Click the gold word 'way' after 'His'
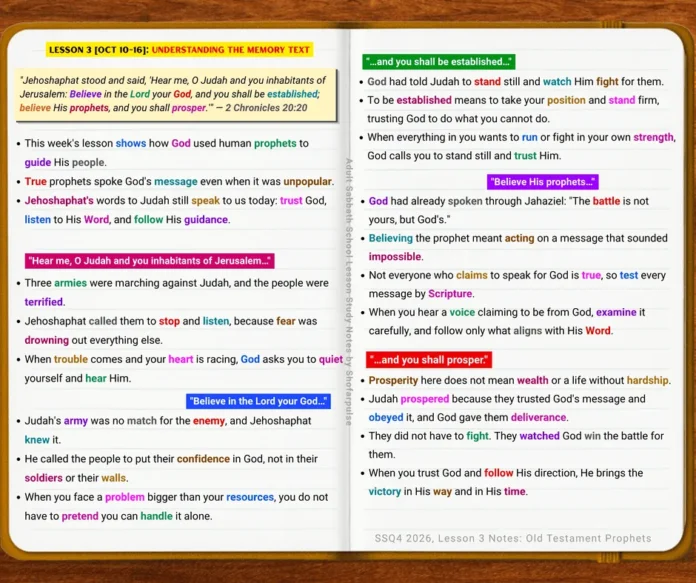 pos(442,492)
